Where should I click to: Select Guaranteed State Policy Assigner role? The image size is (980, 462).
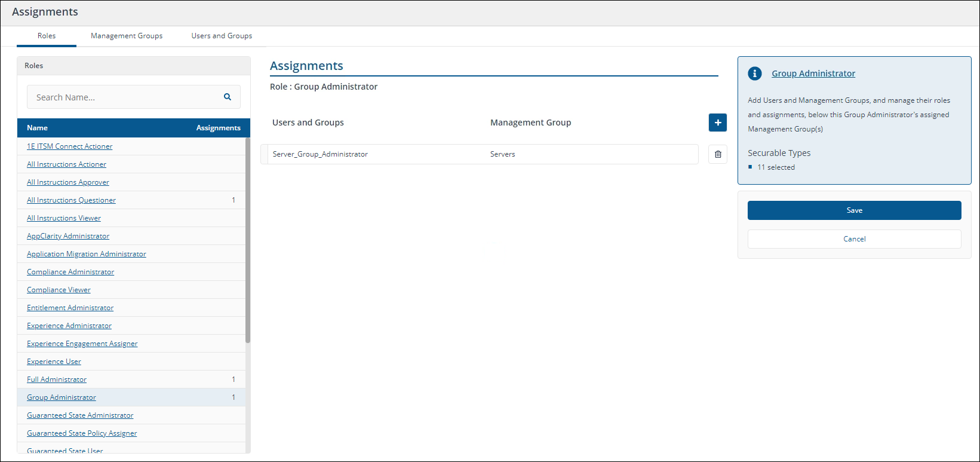pyautogui.click(x=82, y=433)
